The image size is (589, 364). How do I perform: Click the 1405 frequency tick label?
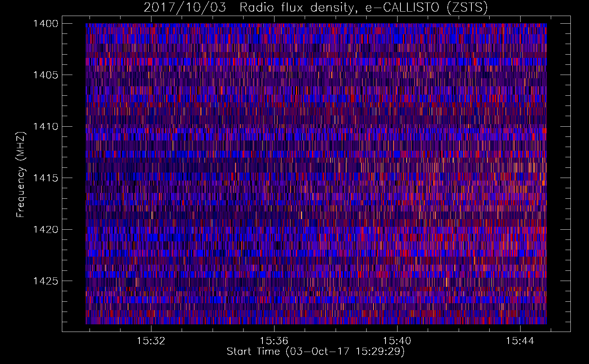(45, 75)
